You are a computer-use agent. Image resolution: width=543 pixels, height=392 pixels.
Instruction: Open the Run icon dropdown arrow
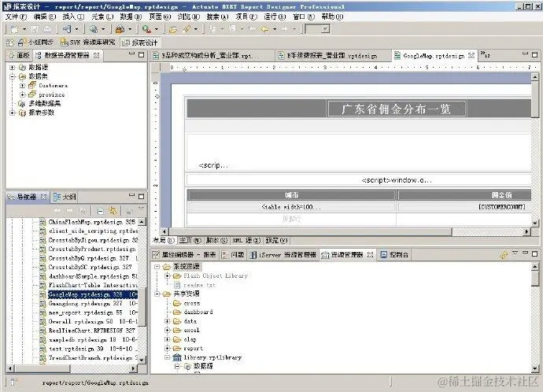pos(157,29)
